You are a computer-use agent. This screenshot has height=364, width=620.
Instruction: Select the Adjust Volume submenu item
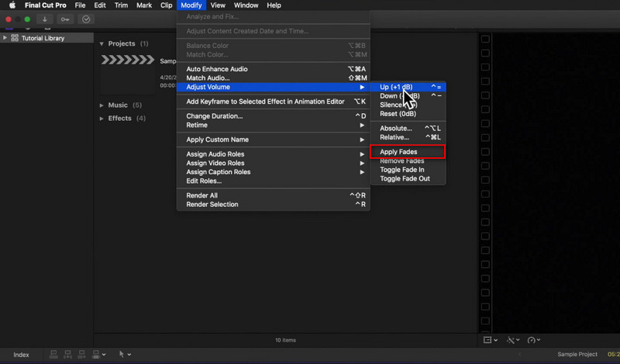pos(274,87)
